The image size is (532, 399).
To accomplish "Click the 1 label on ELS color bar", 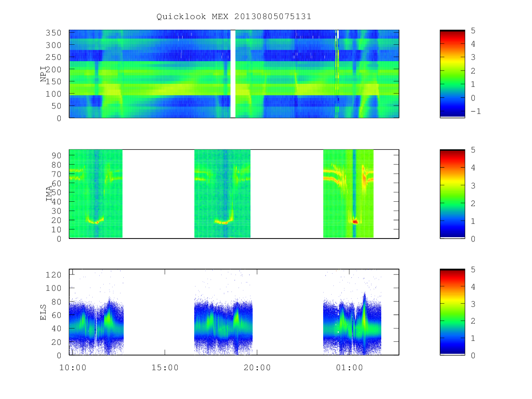I will pyautogui.click(x=473, y=338).
